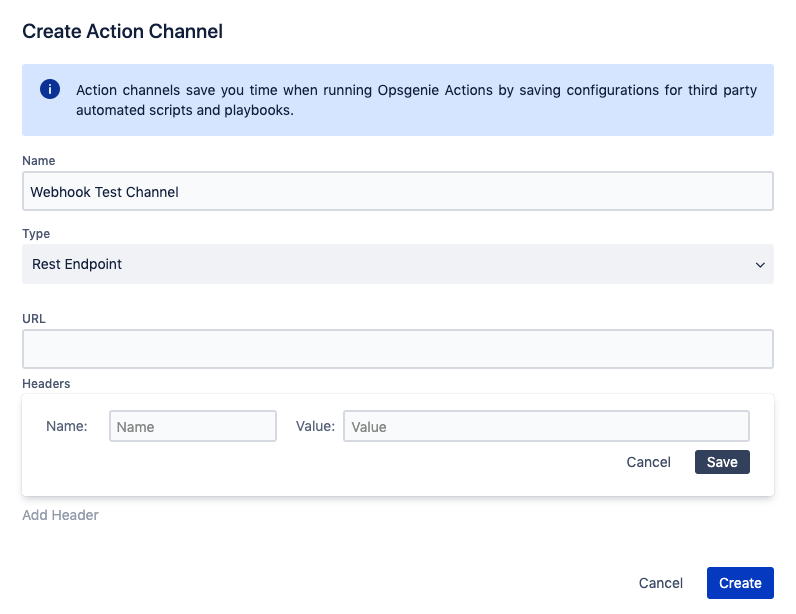Focus the channel Name field 'Webhook Test Channel'

[x=397, y=191]
